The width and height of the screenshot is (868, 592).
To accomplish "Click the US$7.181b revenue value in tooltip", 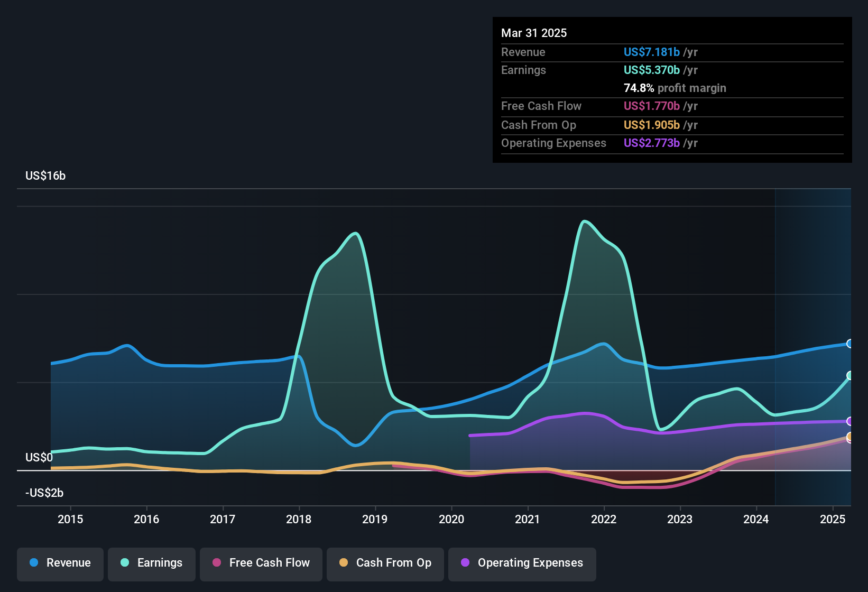I will (651, 52).
